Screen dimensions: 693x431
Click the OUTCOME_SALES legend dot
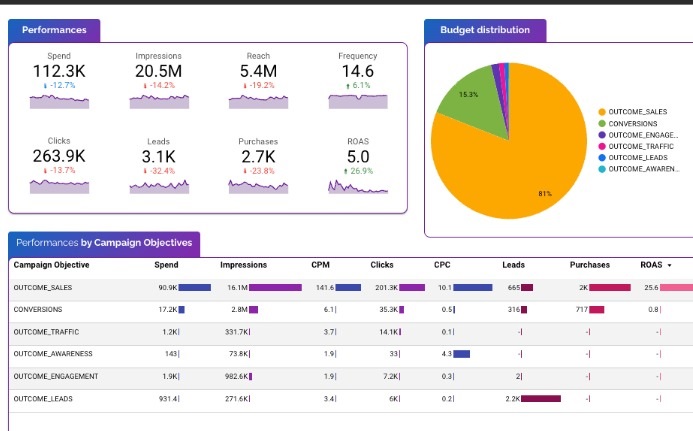click(x=600, y=112)
